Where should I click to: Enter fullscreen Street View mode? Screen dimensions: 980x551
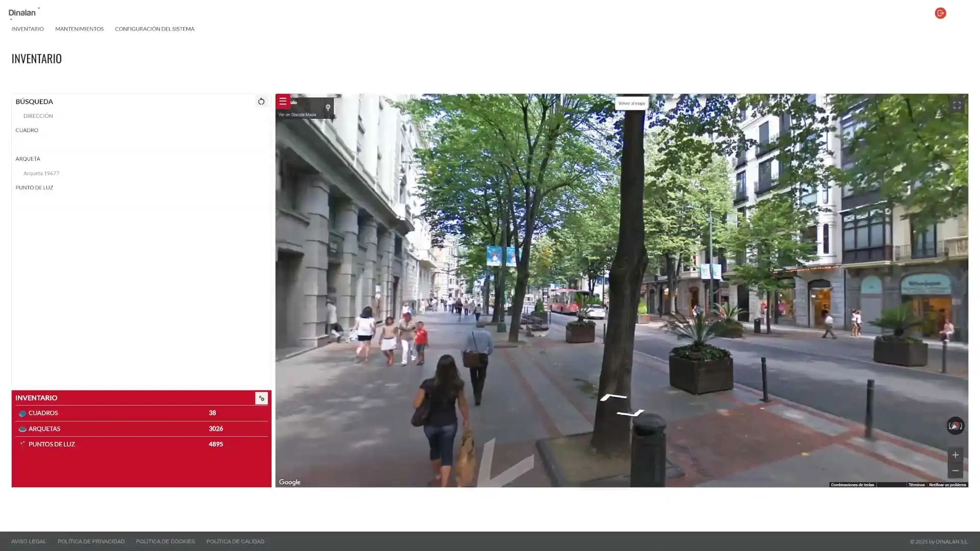(x=957, y=106)
